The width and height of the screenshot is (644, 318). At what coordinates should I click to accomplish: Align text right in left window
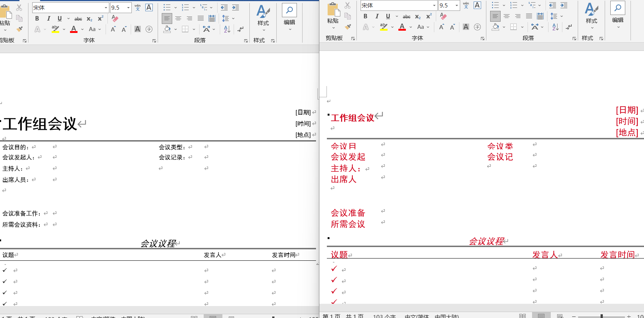(189, 18)
